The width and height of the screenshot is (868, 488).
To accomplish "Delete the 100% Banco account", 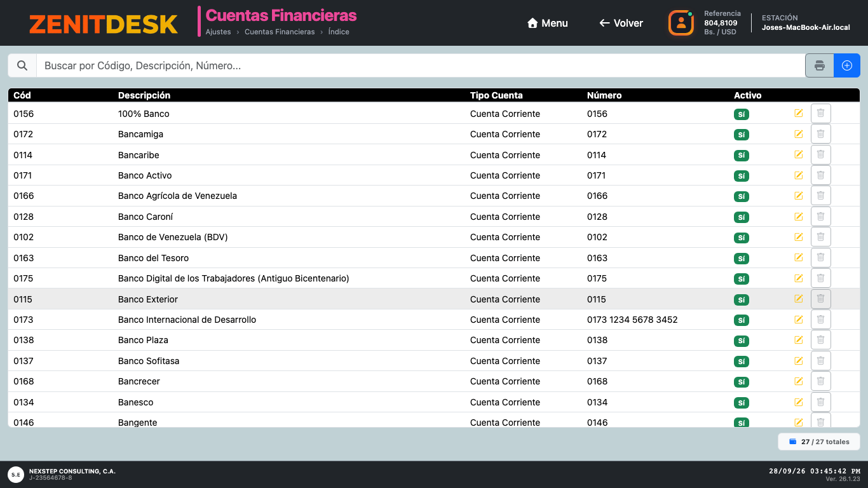I will (x=820, y=113).
